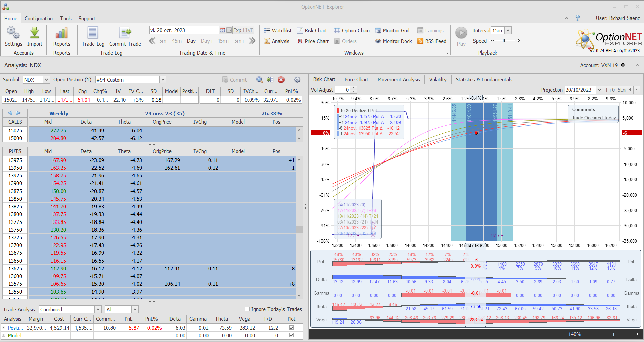Toggle the Plot checkbox for Model row
The height and width of the screenshot is (342, 644).
click(x=291, y=335)
